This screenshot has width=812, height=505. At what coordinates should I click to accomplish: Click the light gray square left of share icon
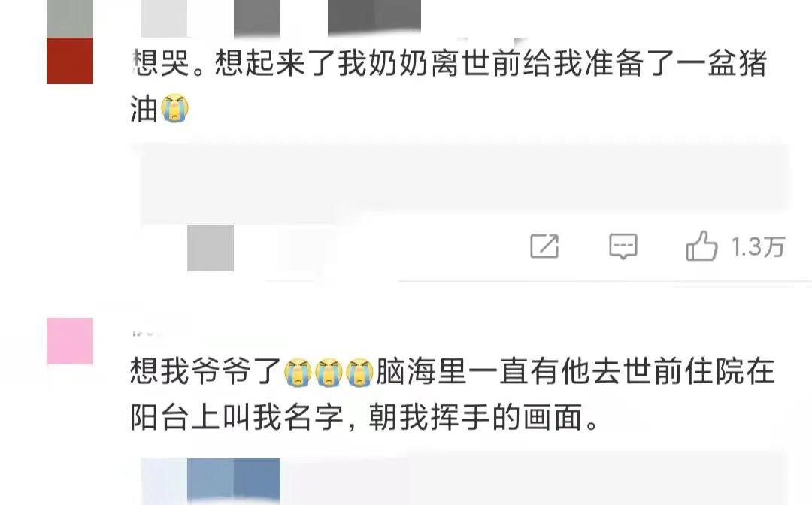coord(211,248)
